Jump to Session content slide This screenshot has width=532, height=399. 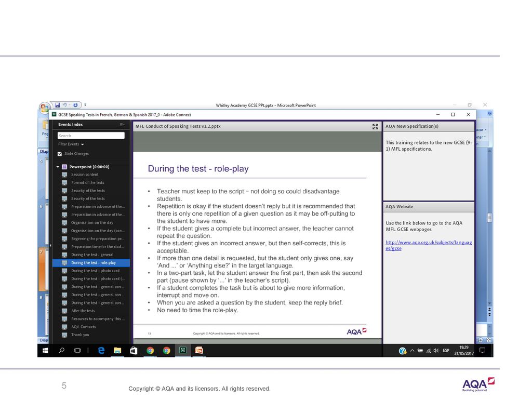(85, 175)
